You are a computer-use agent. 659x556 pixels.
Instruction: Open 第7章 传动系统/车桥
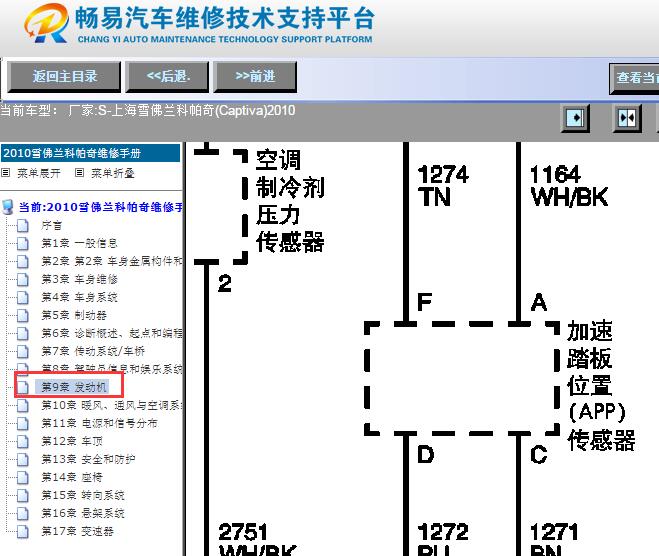click(x=93, y=351)
